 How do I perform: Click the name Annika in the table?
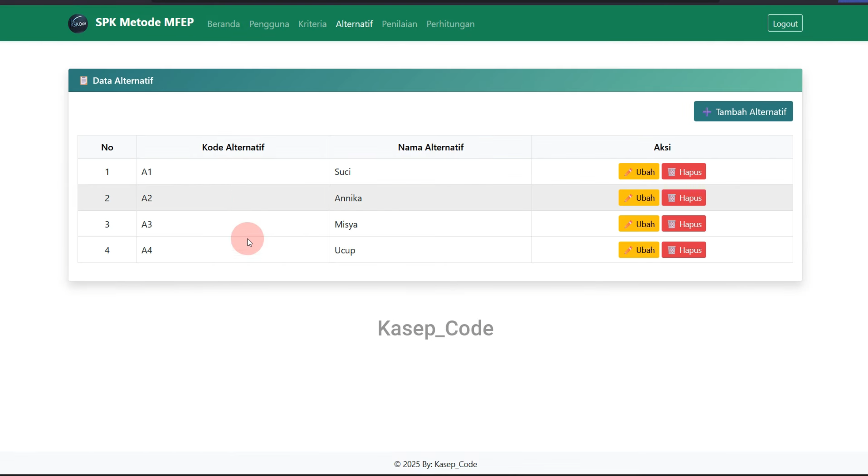point(348,198)
